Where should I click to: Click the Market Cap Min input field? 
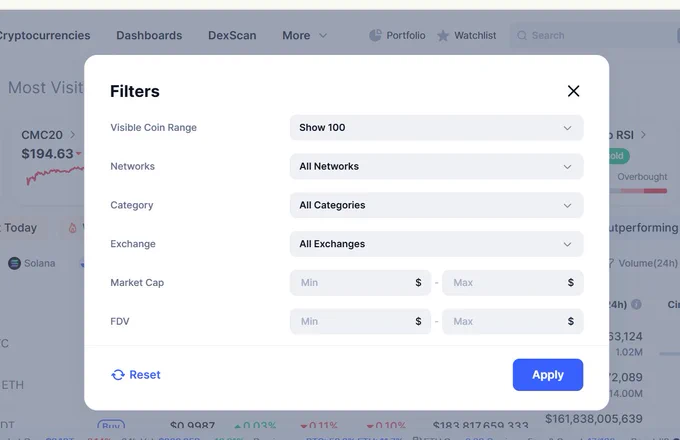[360, 283]
